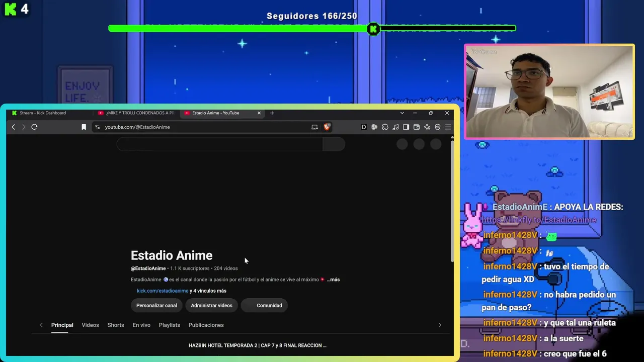Open the tab search chevron

click(x=402, y=113)
